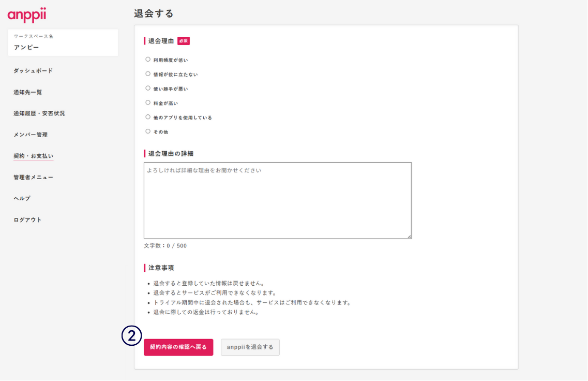Click ログアウト in sidebar
Viewport: 588px width, 381px height.
pyautogui.click(x=28, y=220)
